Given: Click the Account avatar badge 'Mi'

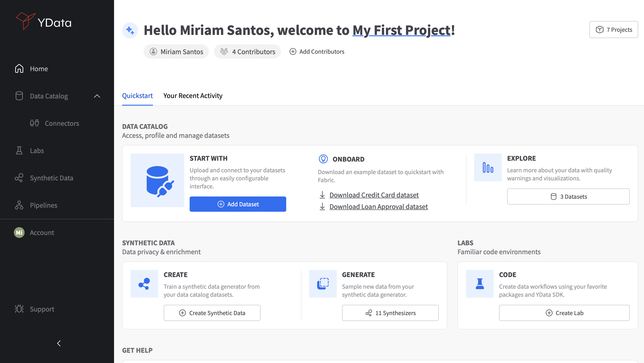Looking at the screenshot, I should coord(19,232).
